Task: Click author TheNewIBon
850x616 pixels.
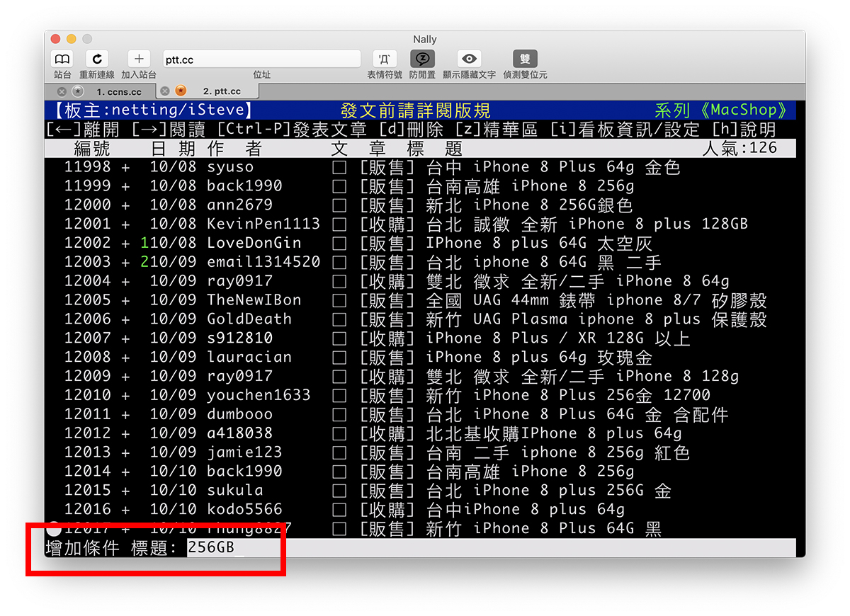Action: (254, 301)
